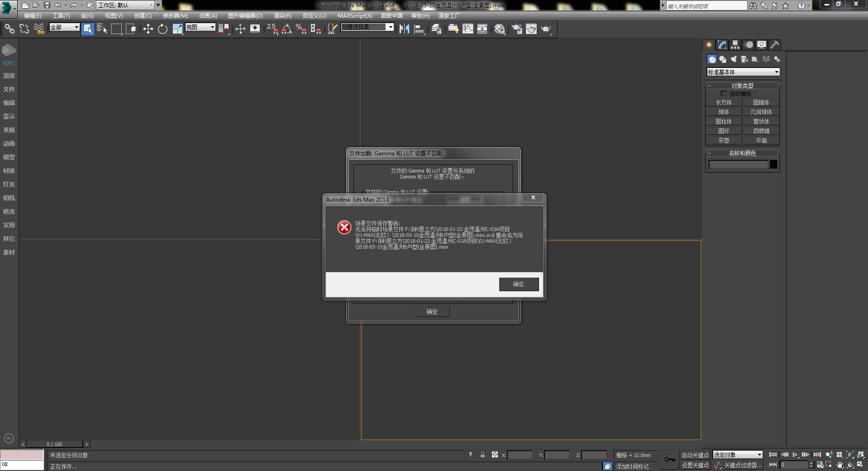The width and height of the screenshot is (868, 471).
Task: Toggle Window/Crossing selection mode
Action: tap(131, 29)
